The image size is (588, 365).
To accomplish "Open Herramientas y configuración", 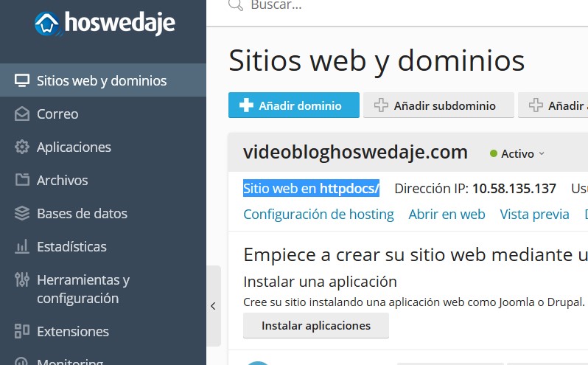I will [x=102, y=289].
